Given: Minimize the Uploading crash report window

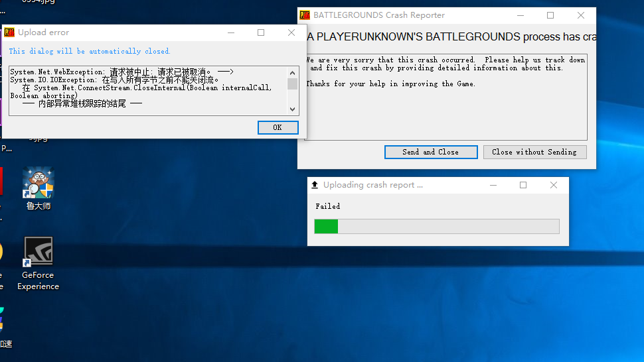Looking at the screenshot, I should 493,185.
